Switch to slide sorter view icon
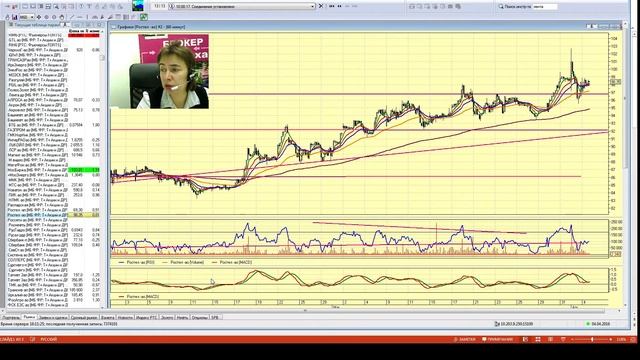This screenshot has height=360, width=640. (538, 339)
